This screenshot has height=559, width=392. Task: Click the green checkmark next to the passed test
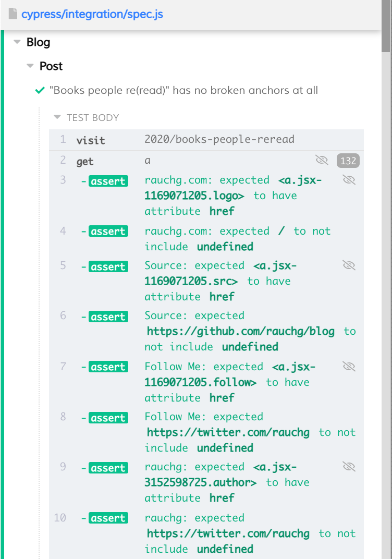(x=39, y=90)
